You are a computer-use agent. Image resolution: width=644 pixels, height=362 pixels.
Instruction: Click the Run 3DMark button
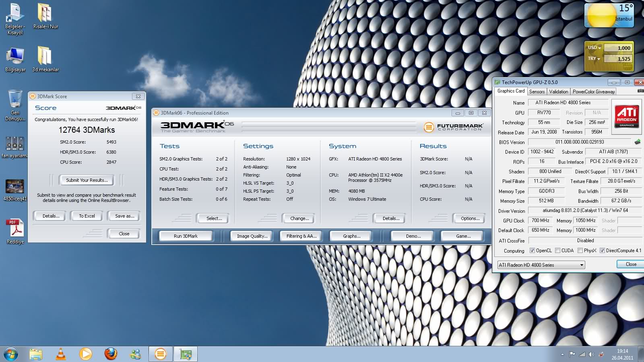186,236
